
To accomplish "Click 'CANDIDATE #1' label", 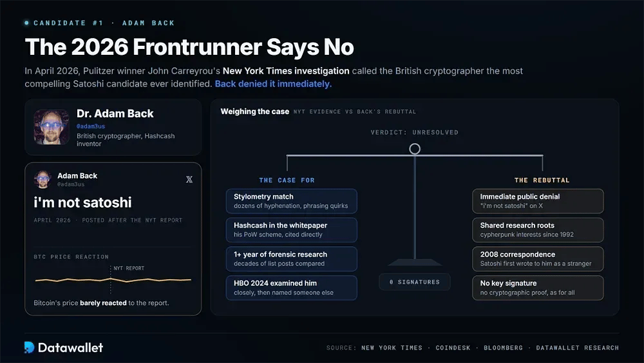I will pyautogui.click(x=68, y=23).
